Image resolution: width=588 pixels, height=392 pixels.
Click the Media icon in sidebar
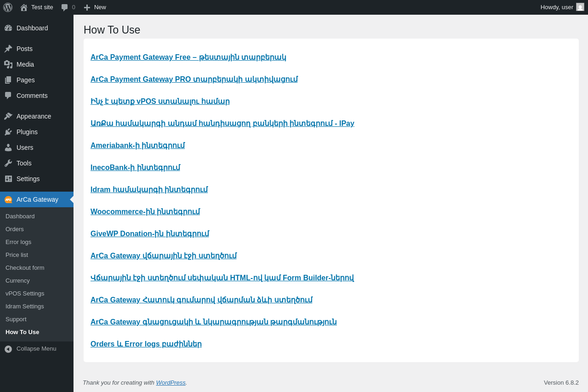click(x=8, y=64)
